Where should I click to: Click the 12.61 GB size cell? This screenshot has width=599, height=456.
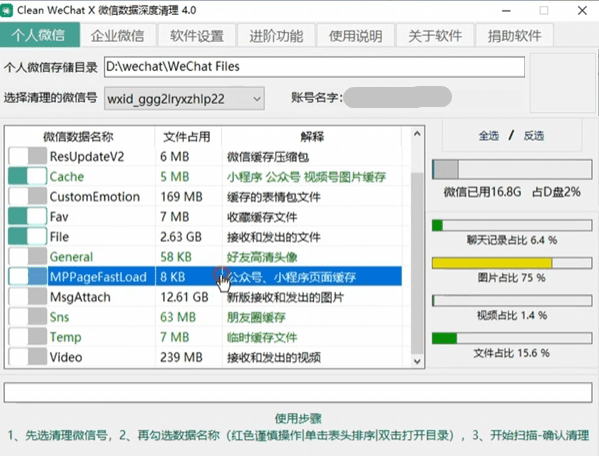[184, 297]
